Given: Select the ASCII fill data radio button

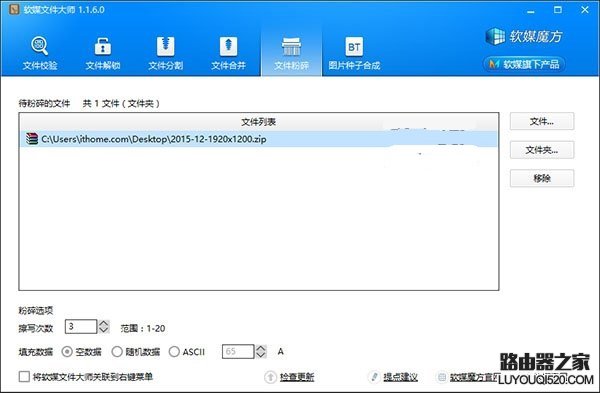Looking at the screenshot, I should pos(174,351).
